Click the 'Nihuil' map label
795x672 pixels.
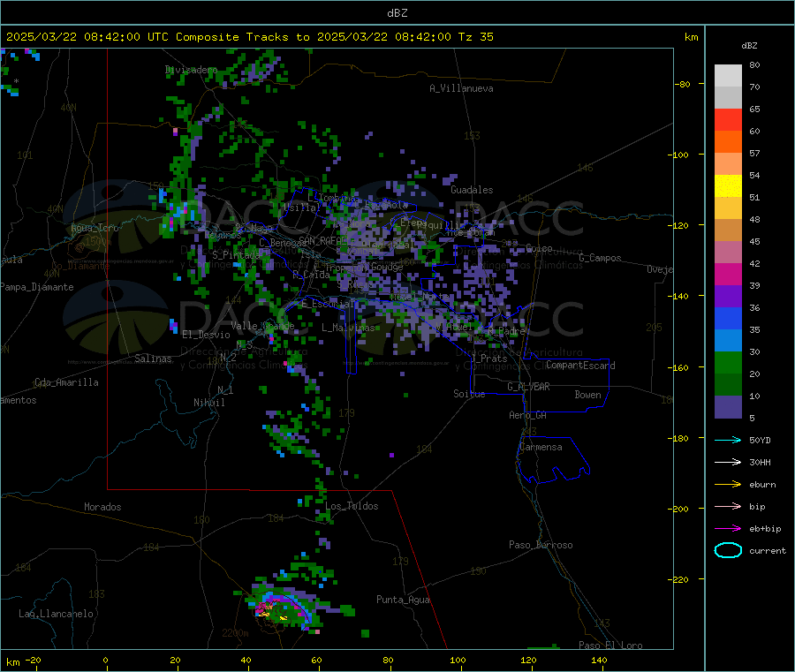point(208,403)
